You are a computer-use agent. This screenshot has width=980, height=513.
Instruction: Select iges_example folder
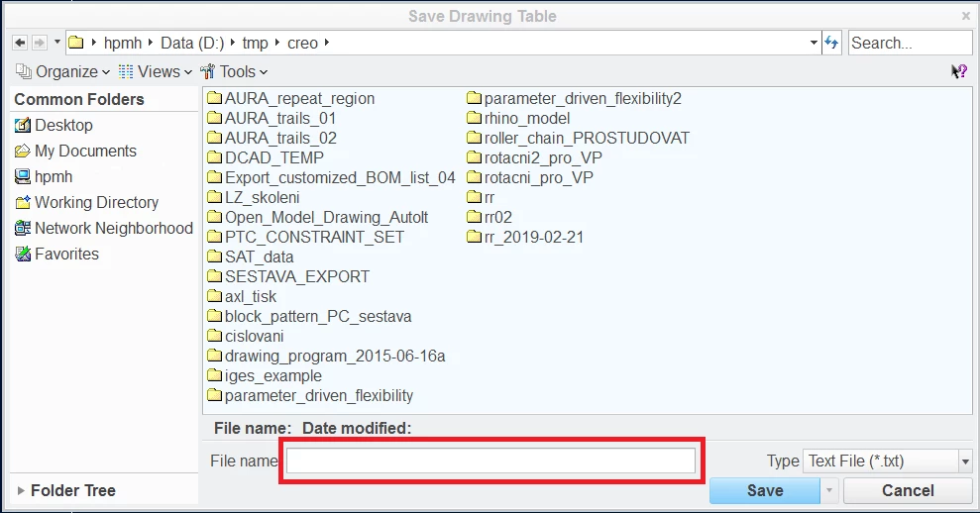(x=265, y=375)
